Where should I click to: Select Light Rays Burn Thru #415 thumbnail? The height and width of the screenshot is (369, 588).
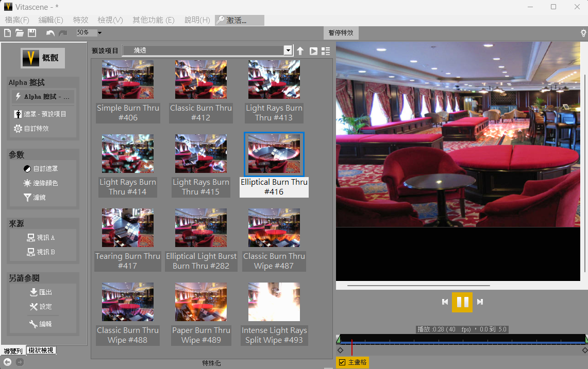pyautogui.click(x=201, y=153)
